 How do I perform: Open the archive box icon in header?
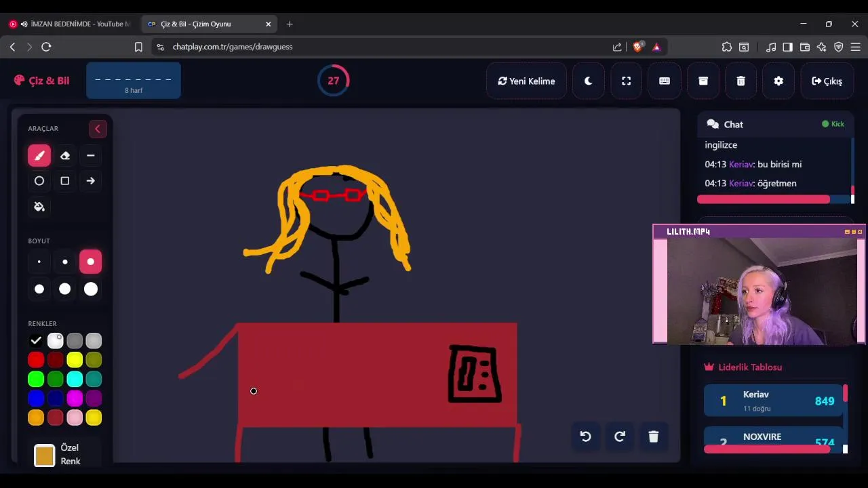pyautogui.click(x=703, y=81)
